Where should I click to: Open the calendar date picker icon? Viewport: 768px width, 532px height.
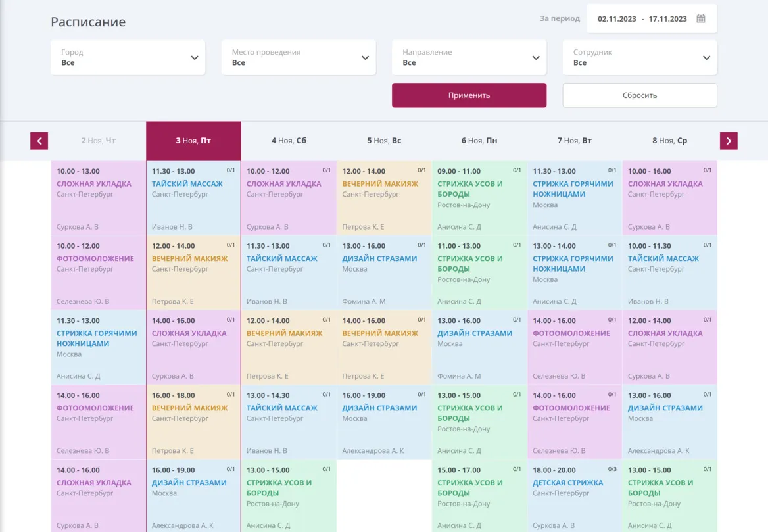pyautogui.click(x=701, y=18)
